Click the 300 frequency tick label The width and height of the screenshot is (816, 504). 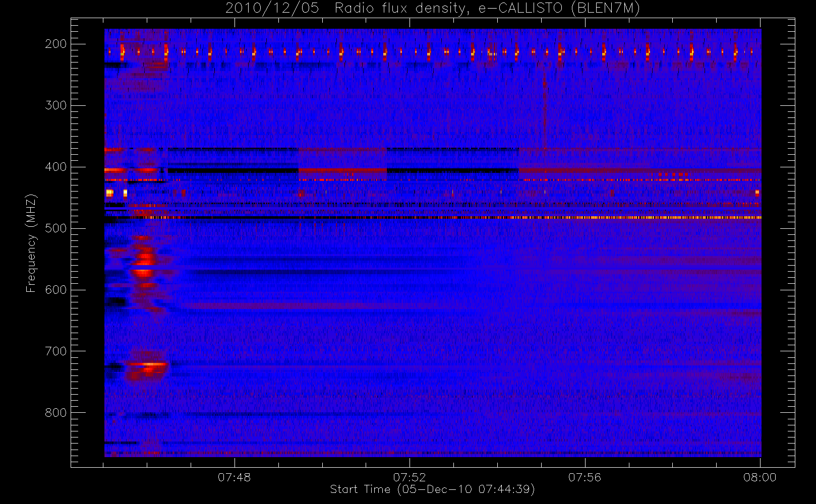coord(55,105)
